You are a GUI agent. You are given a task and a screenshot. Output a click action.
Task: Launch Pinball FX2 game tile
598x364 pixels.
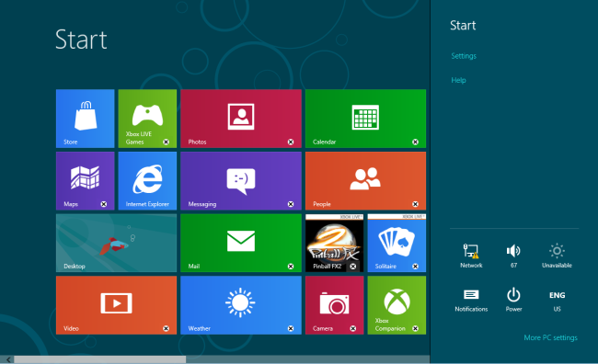click(335, 244)
